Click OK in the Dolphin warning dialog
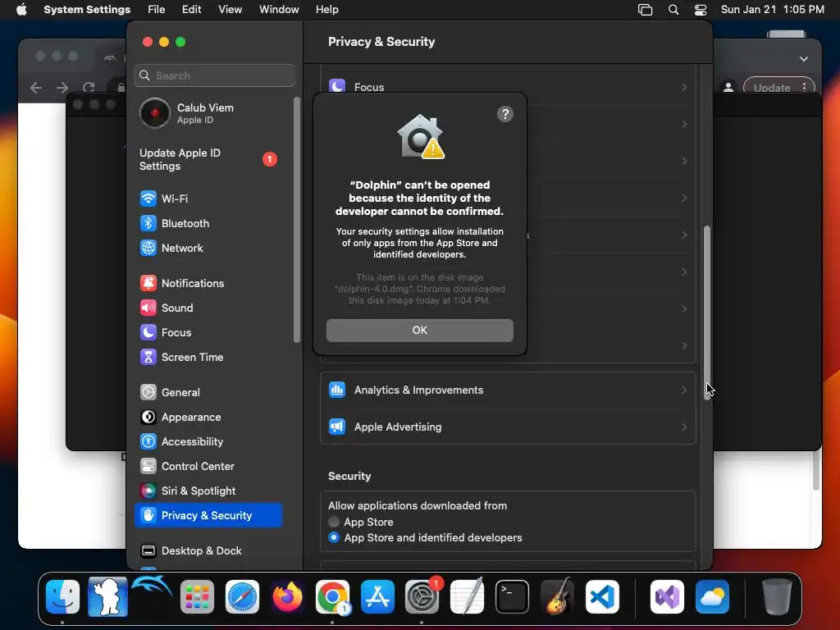 point(419,330)
